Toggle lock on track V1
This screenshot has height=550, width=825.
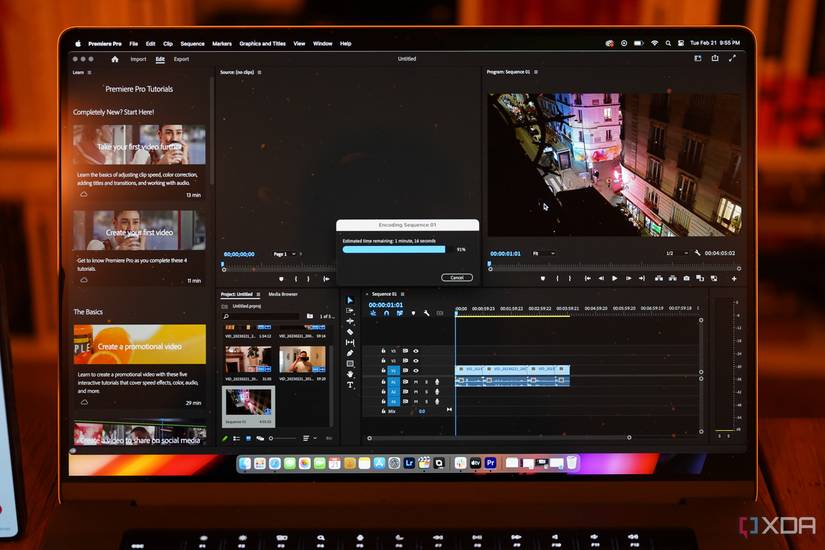pyautogui.click(x=384, y=371)
